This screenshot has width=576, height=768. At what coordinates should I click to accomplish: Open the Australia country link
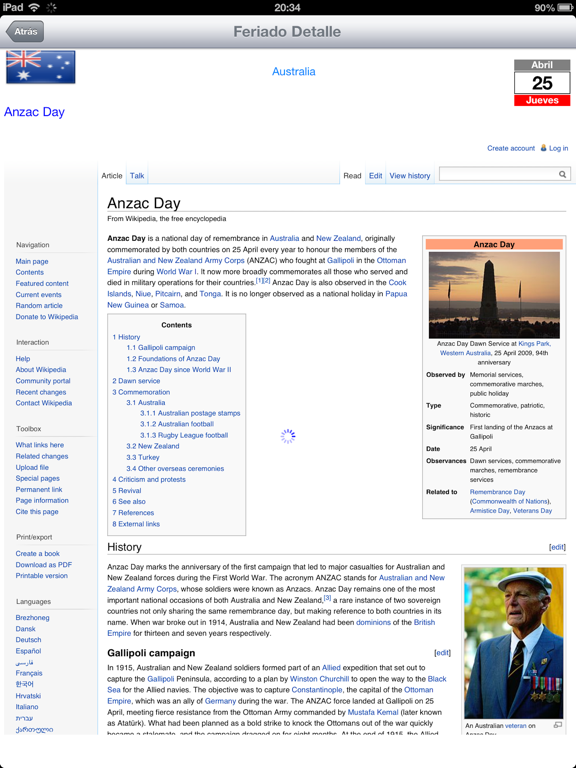294,72
